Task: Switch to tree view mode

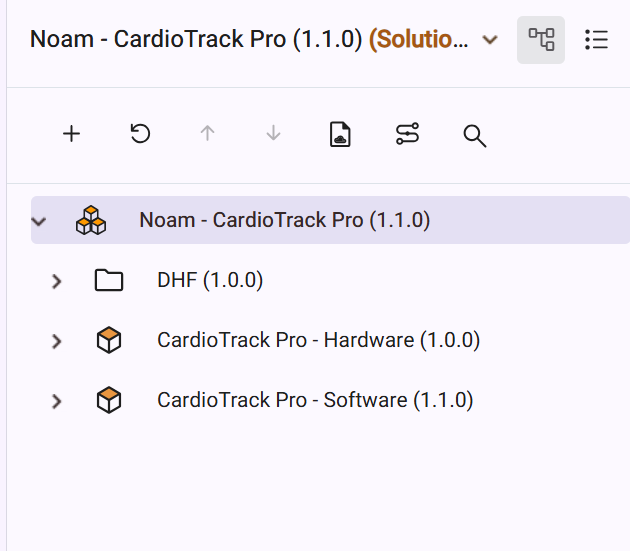Action: click(541, 40)
